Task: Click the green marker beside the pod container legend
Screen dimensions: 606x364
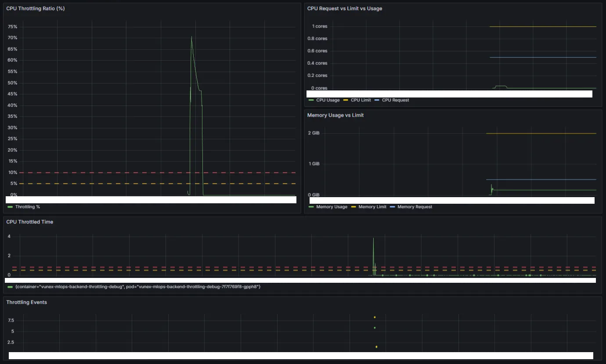Action: coord(10,286)
